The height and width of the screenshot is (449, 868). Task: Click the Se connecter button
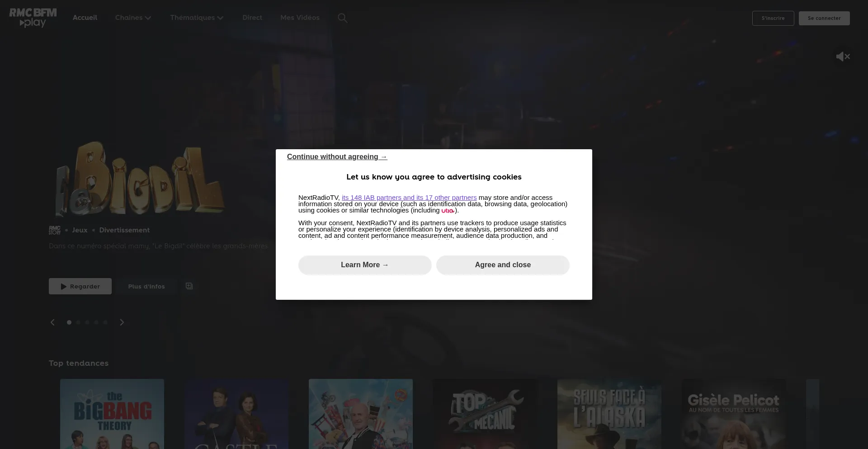tap(824, 18)
